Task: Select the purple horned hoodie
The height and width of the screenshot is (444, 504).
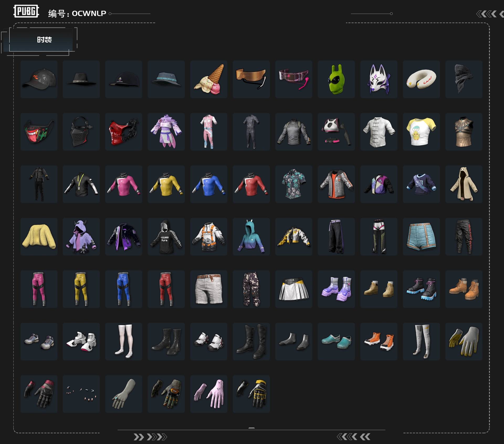Action: [81, 237]
